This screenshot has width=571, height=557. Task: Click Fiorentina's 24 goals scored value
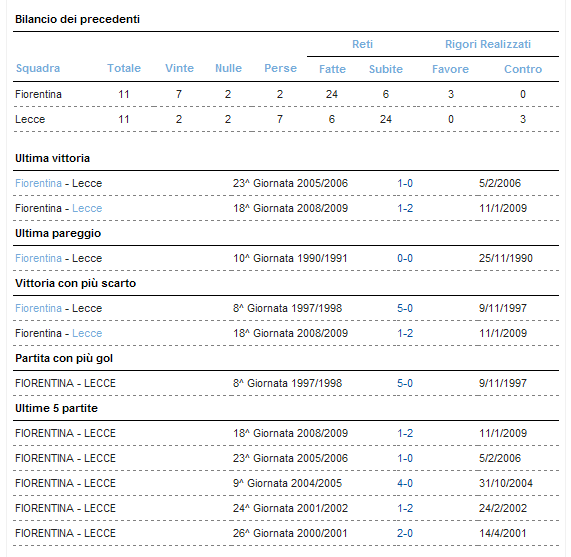[332, 94]
